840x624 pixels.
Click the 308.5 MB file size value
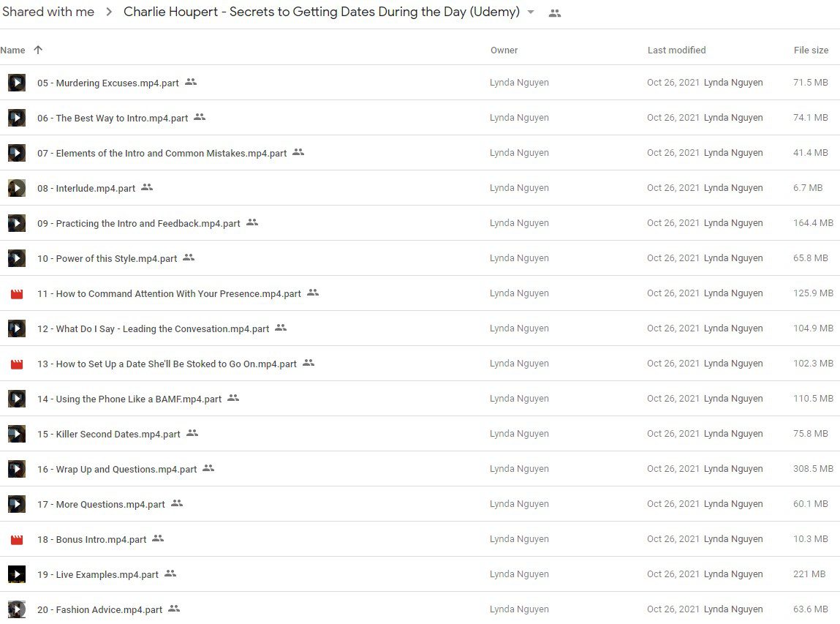coord(813,468)
